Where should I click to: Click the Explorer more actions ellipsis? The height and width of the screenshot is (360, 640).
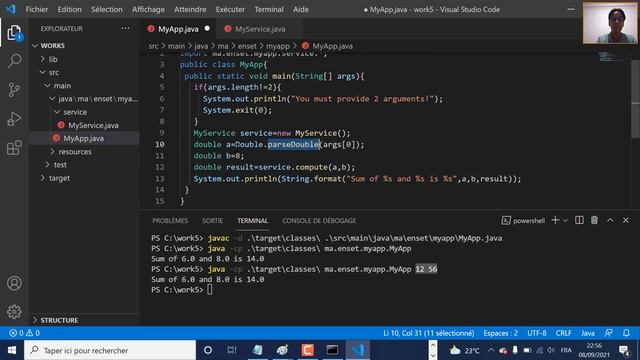click(125, 28)
